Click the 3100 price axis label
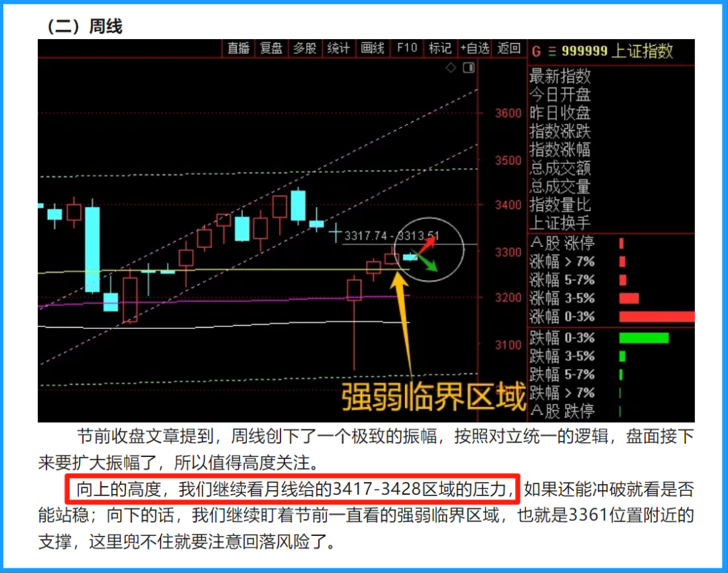The width and height of the screenshot is (728, 573). point(508,345)
